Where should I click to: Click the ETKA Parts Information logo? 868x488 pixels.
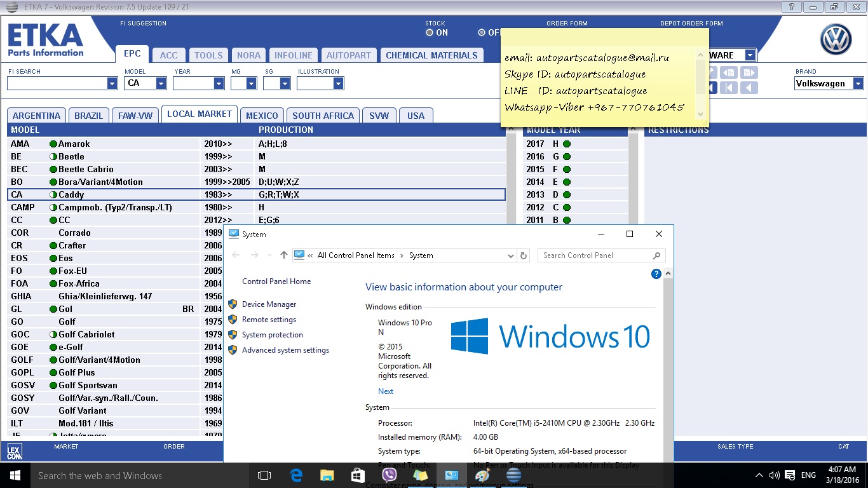tap(46, 41)
